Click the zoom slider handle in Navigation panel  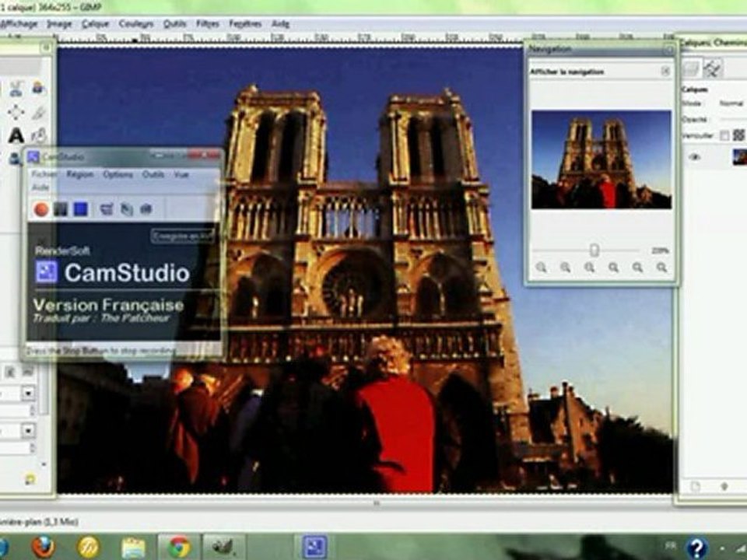click(594, 250)
